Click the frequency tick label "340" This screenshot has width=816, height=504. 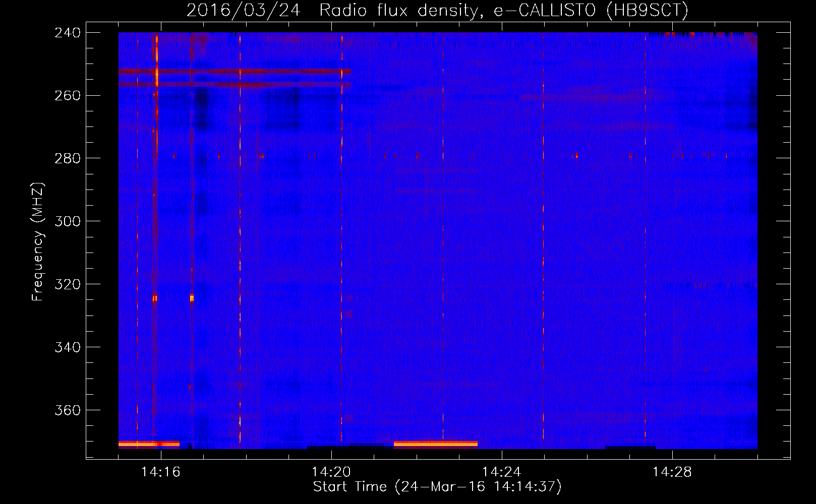pos(68,348)
